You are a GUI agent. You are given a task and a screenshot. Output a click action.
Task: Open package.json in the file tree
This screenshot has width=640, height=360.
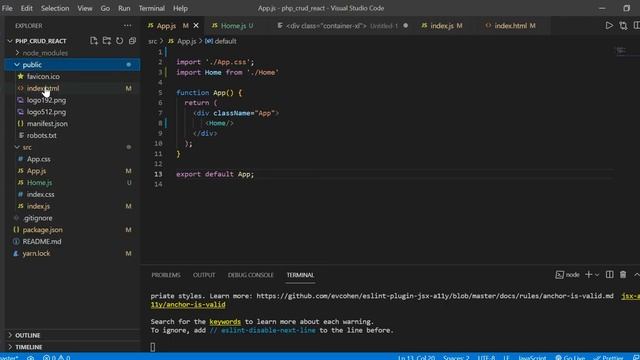42,230
